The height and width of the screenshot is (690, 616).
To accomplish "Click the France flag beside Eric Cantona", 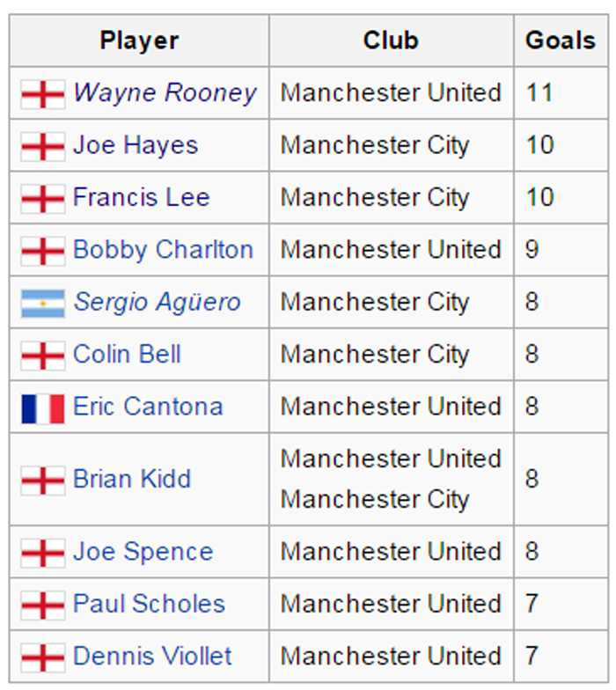I will coord(42,407).
